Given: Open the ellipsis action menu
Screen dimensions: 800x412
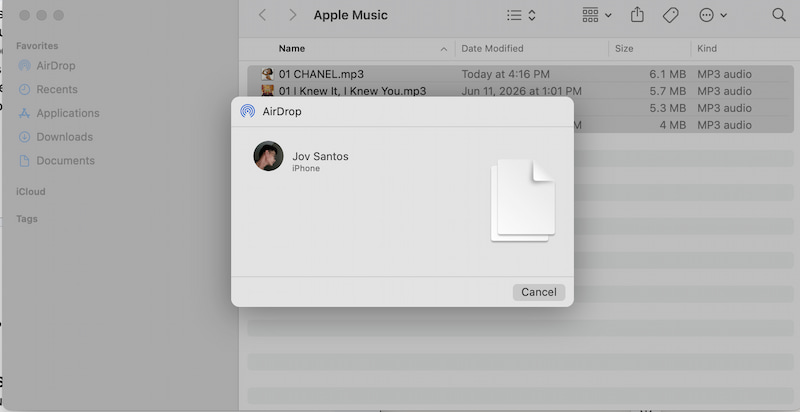Looking at the screenshot, I should (713, 15).
